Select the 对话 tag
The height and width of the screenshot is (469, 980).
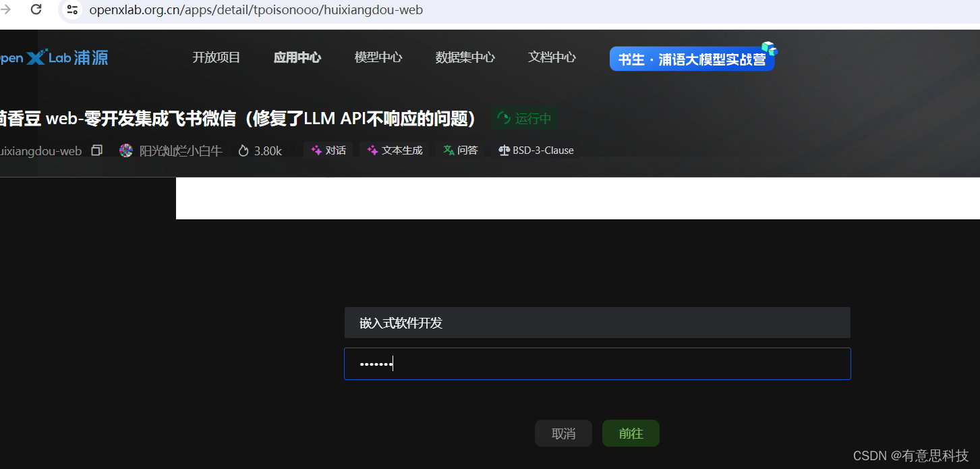coord(328,150)
